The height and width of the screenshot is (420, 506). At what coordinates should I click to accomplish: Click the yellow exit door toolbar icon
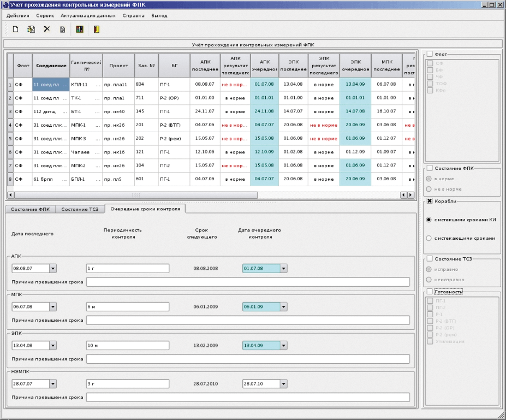tap(97, 29)
